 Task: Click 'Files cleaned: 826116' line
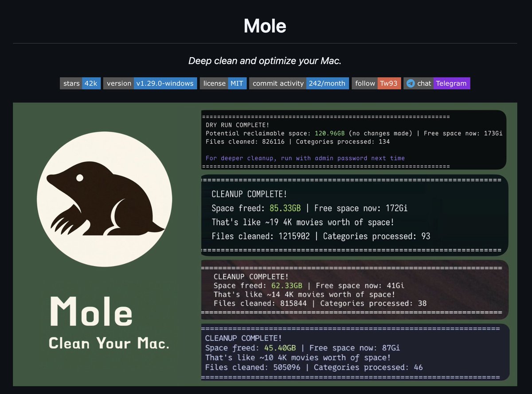click(x=297, y=141)
